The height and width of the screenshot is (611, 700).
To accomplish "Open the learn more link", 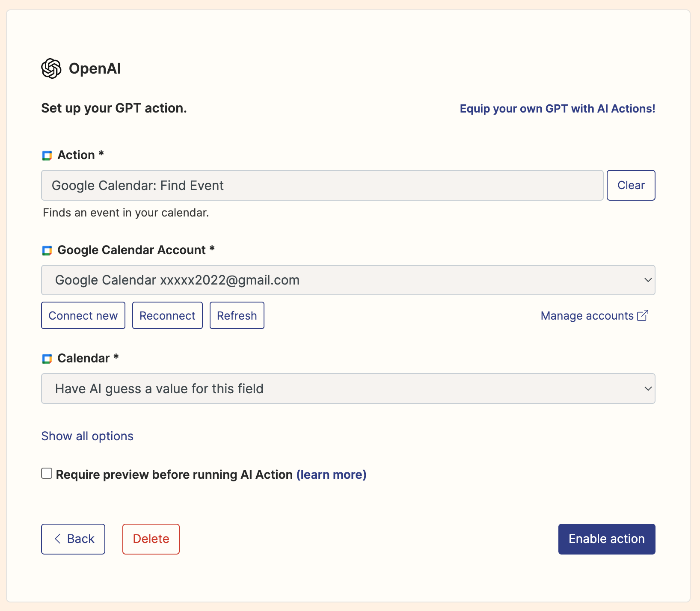I will coord(332,475).
